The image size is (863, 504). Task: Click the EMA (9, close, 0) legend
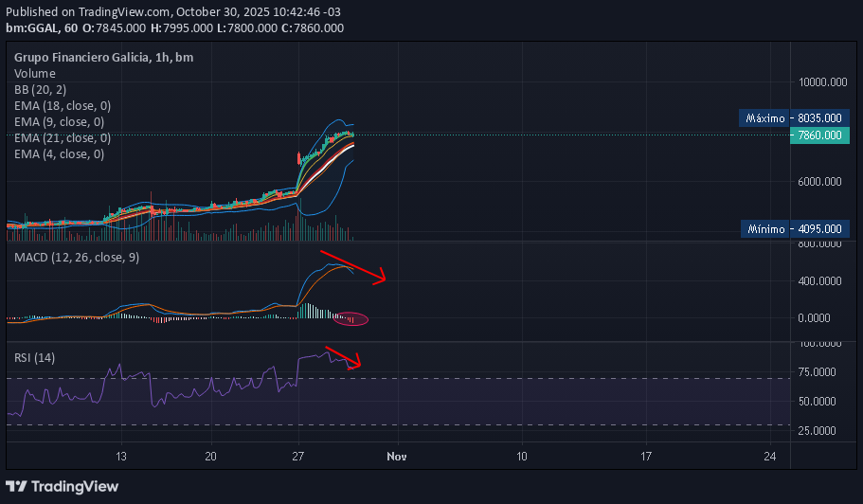click(x=59, y=121)
